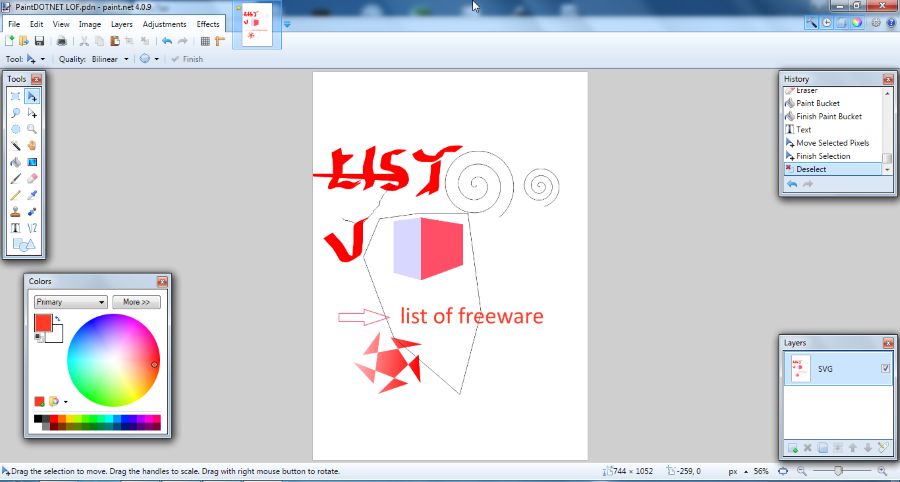Screen dimensions: 900x482
Task: Open the image list dropdown arrow
Action: (x=288, y=24)
